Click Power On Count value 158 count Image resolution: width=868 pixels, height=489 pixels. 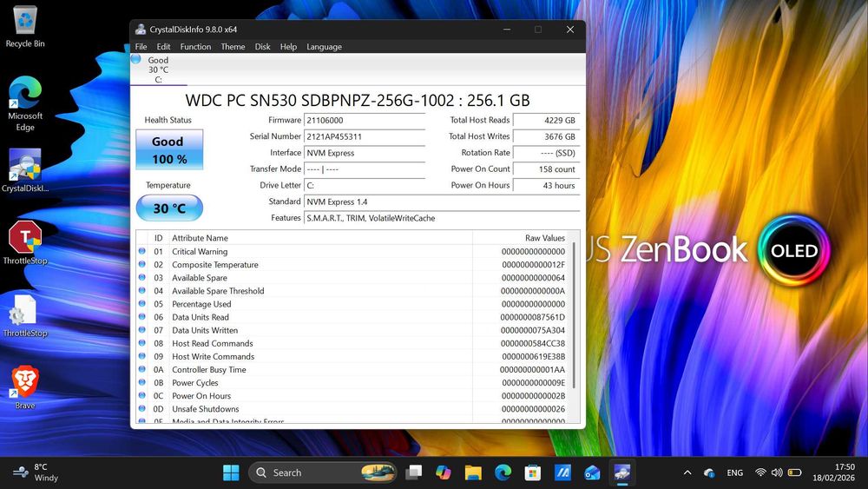[546, 169]
